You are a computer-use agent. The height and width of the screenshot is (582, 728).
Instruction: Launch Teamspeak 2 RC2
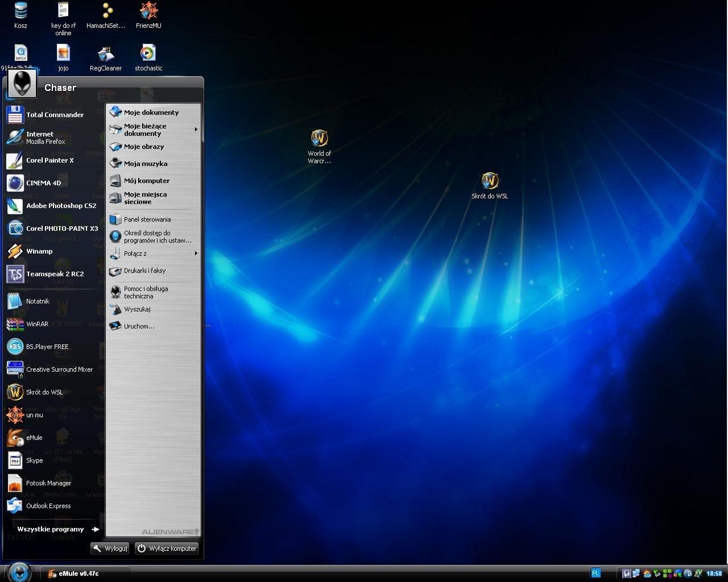(55, 274)
